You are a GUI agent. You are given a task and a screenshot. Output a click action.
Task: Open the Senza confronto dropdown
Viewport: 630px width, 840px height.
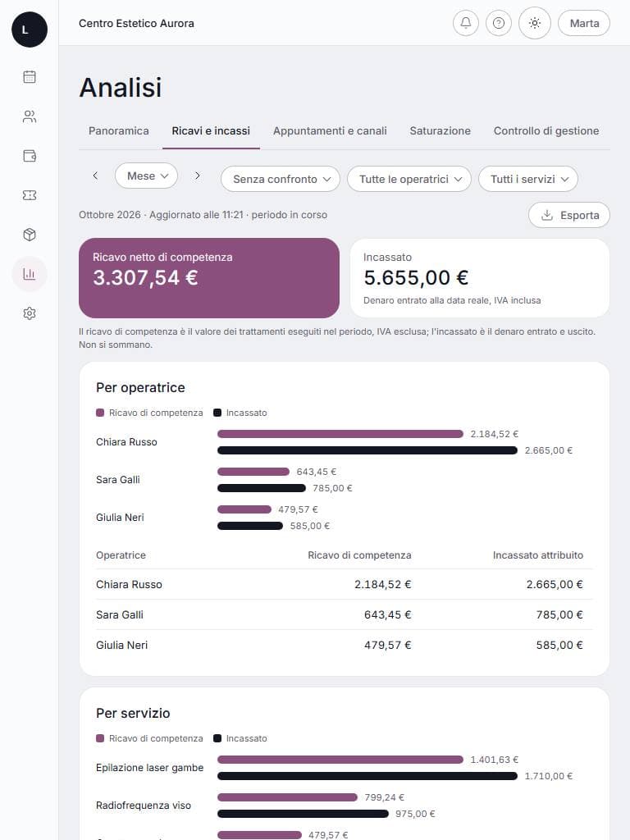click(281, 179)
